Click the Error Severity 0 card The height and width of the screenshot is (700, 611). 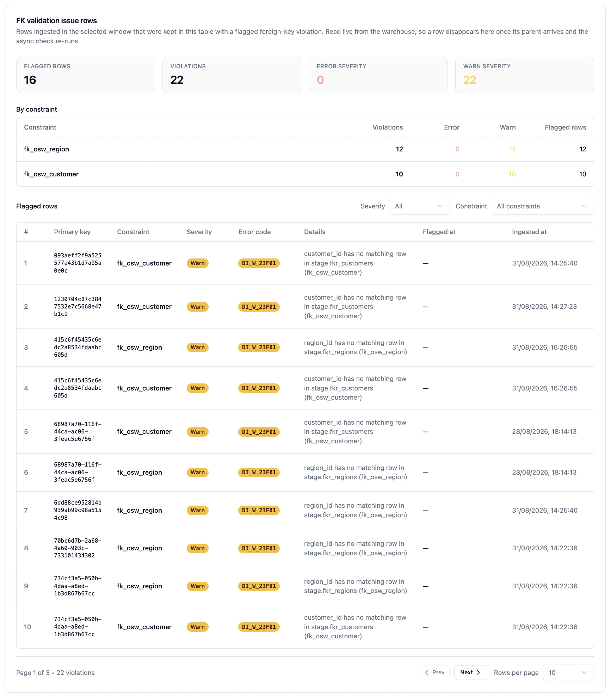click(378, 75)
